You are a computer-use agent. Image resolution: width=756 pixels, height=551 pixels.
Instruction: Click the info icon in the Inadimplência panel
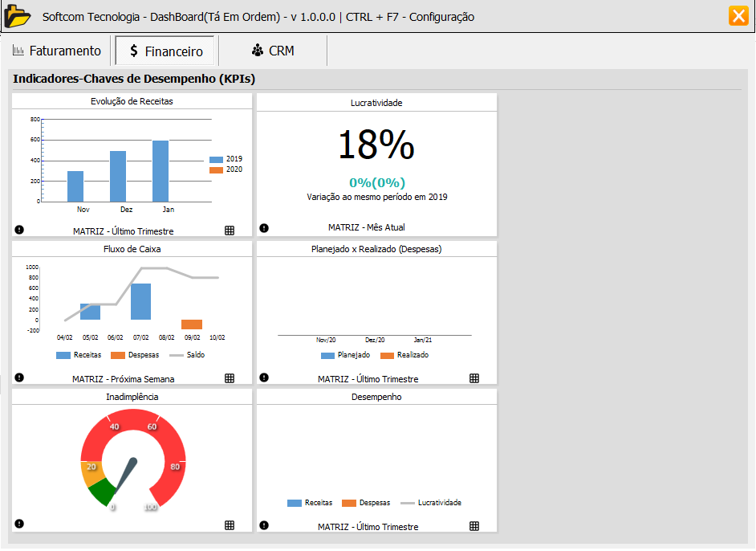tap(19, 524)
